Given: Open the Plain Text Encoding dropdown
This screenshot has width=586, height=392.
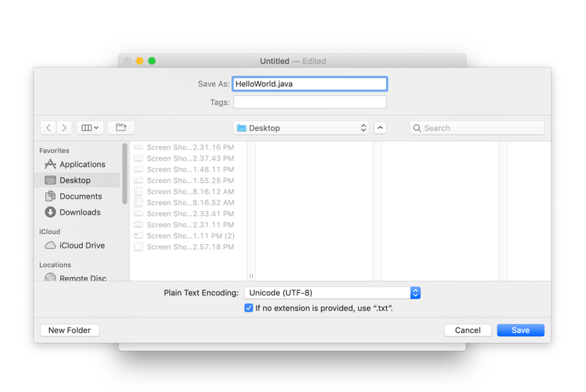Looking at the screenshot, I should pyautogui.click(x=333, y=293).
